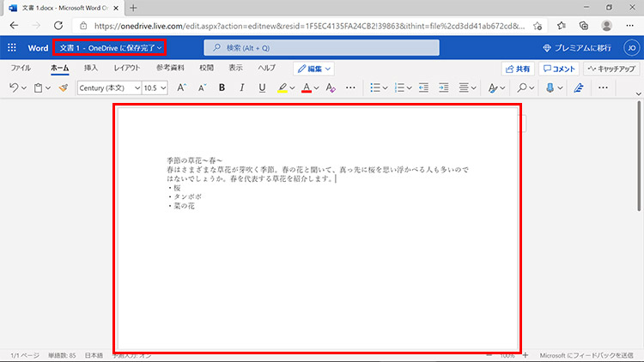Screen dimensions: 644x362
Task: Open the font size 10.5 dropdown
Action: coord(155,87)
